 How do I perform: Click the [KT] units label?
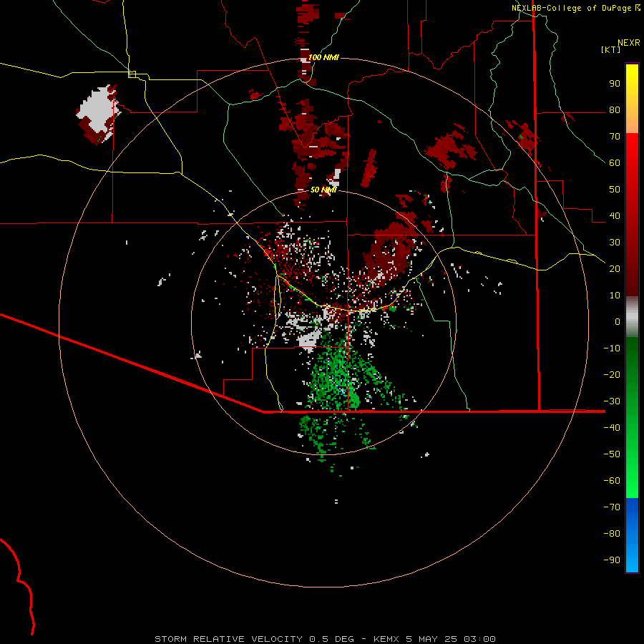(x=611, y=49)
